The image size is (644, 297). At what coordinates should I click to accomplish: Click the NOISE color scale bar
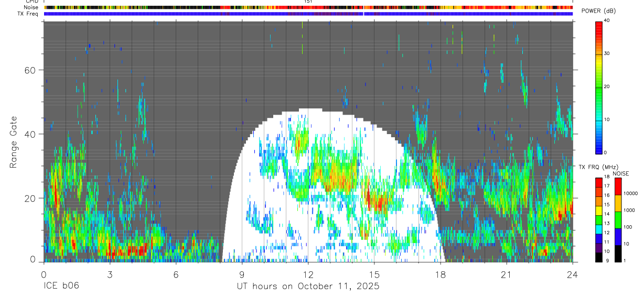[618, 219]
